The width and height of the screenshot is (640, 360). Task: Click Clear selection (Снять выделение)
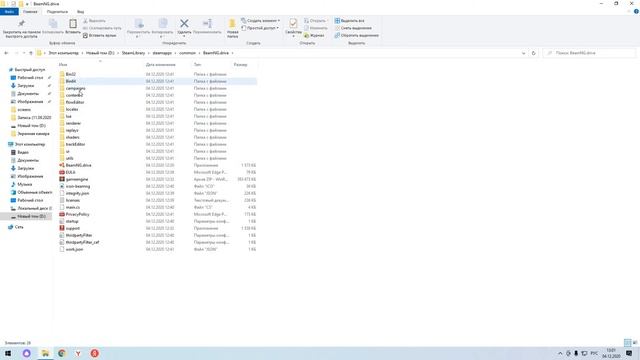pyautogui.click(x=353, y=28)
